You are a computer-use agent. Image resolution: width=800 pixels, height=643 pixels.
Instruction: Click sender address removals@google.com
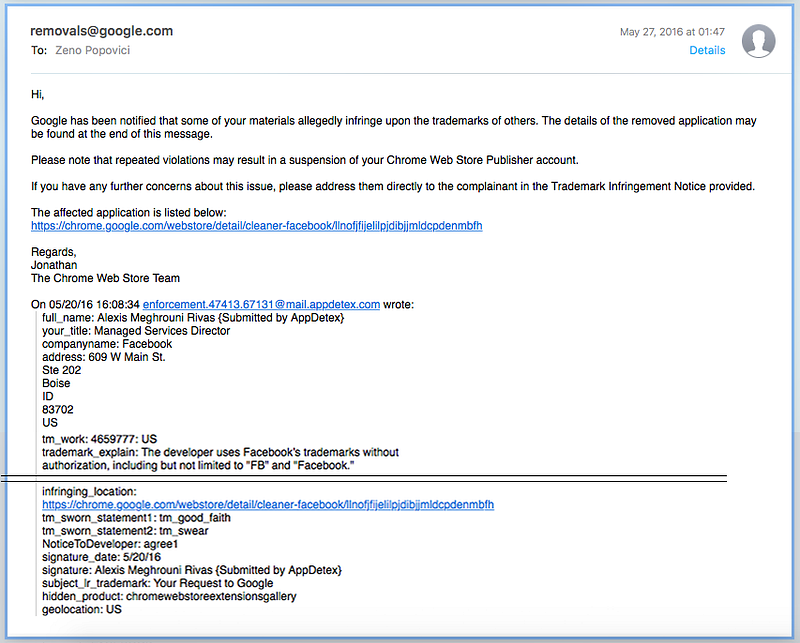tap(102, 31)
